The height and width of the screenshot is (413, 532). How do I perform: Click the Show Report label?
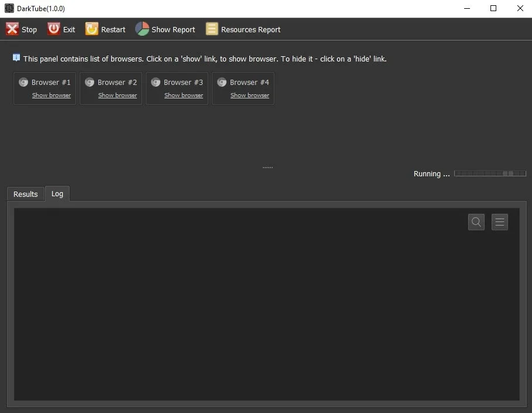pos(173,29)
